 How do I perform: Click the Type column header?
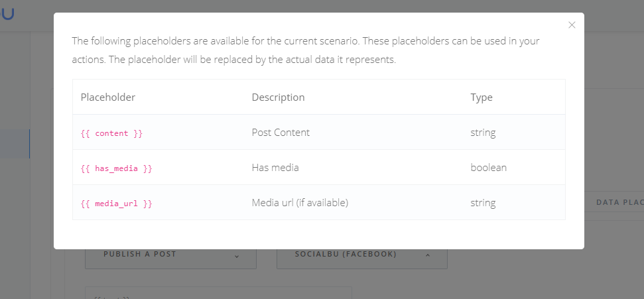(x=482, y=97)
